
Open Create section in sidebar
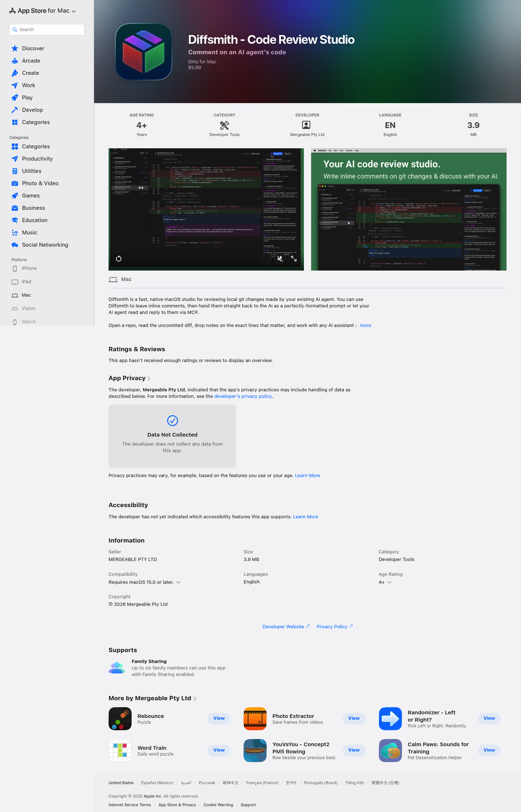25,73
